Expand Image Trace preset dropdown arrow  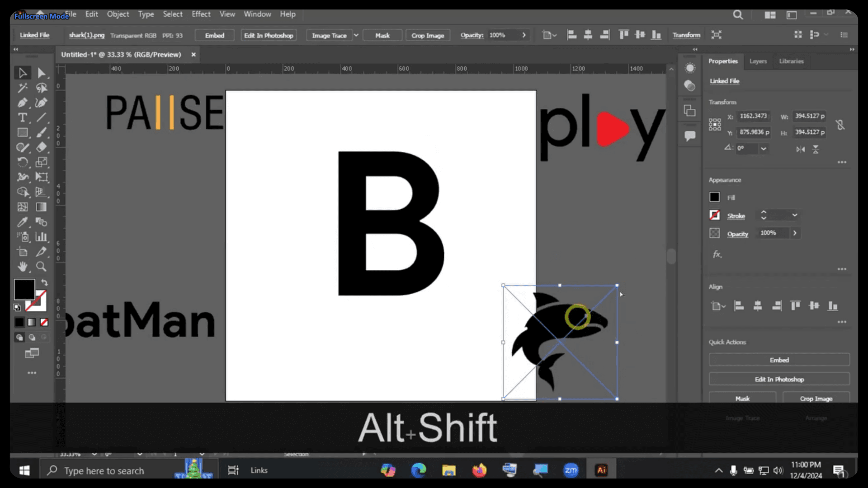[356, 35]
